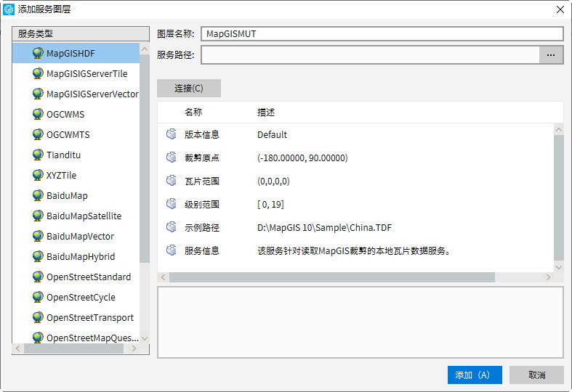This screenshot has height=392, width=572.
Task: Click the globe icon beside BaiduMapSatellite
Action: (x=38, y=216)
